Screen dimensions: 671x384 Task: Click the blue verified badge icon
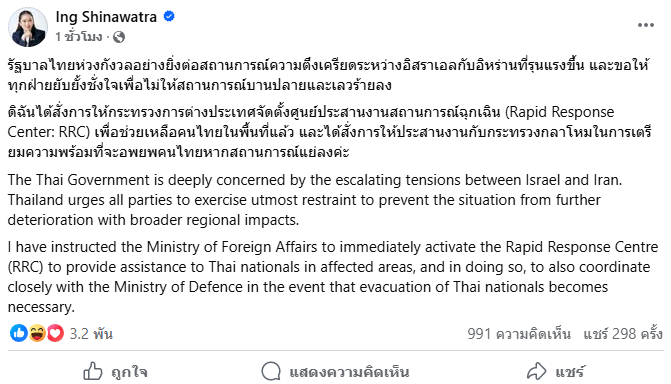click(169, 17)
